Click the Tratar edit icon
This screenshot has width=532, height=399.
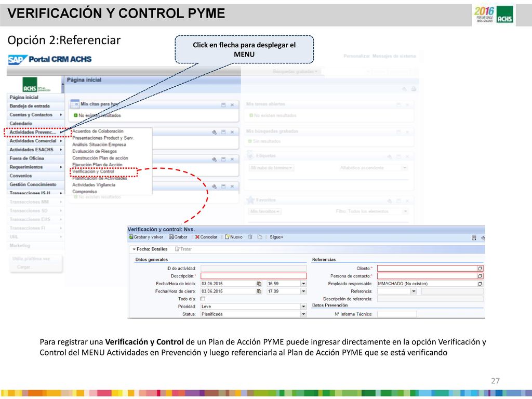point(177,249)
